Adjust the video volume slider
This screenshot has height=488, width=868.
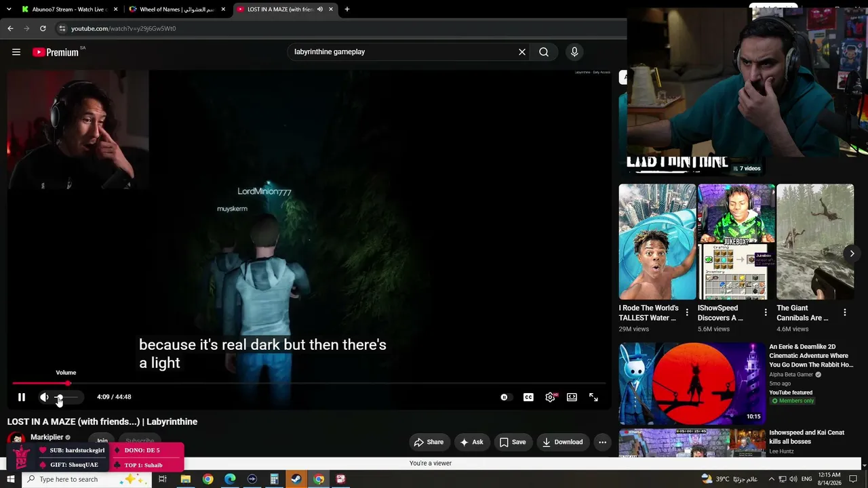(67, 397)
